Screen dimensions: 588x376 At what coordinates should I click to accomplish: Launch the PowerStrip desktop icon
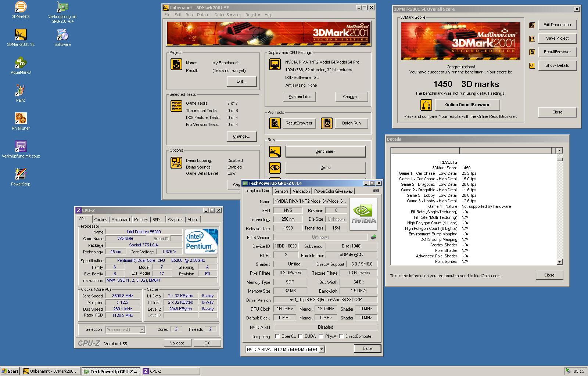pyautogui.click(x=21, y=177)
